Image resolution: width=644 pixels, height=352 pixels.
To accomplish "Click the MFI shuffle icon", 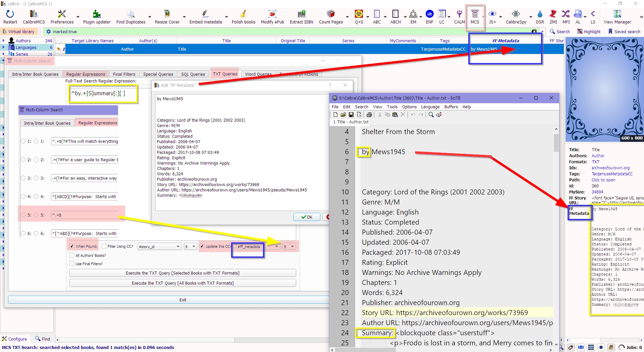I will [x=566, y=14].
